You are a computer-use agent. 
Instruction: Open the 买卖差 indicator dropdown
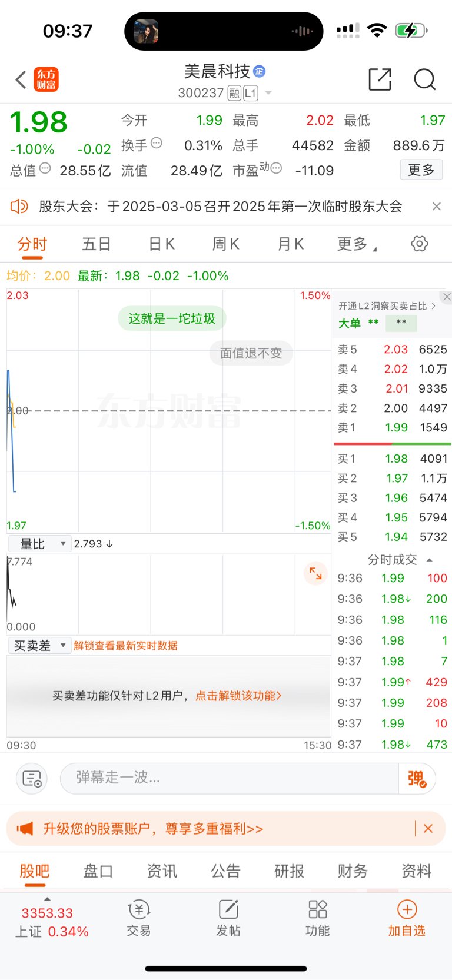[39, 646]
